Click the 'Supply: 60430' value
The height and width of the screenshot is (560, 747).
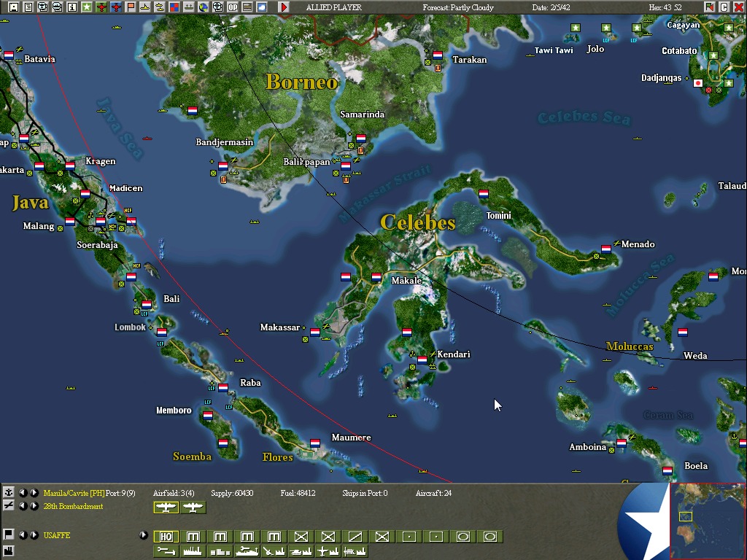pos(232,494)
